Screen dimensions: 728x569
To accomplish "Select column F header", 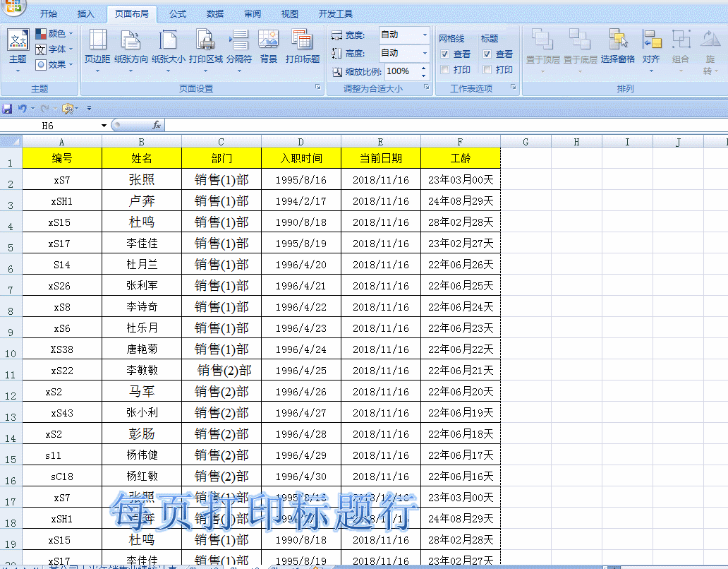I will [x=460, y=142].
